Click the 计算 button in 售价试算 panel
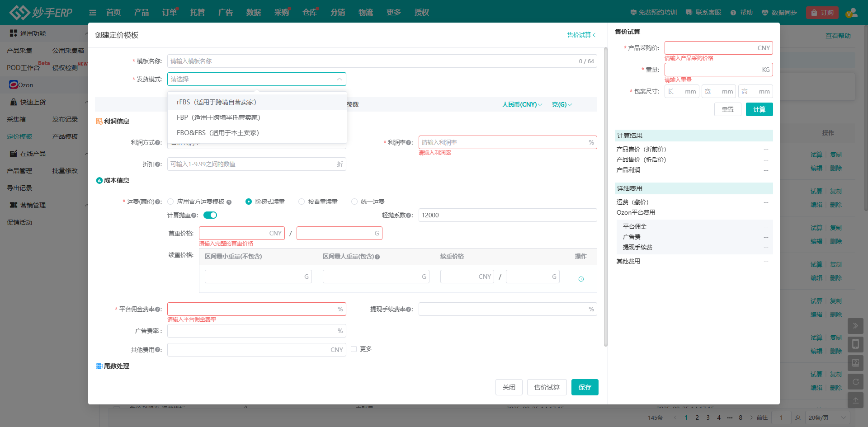 click(x=759, y=109)
